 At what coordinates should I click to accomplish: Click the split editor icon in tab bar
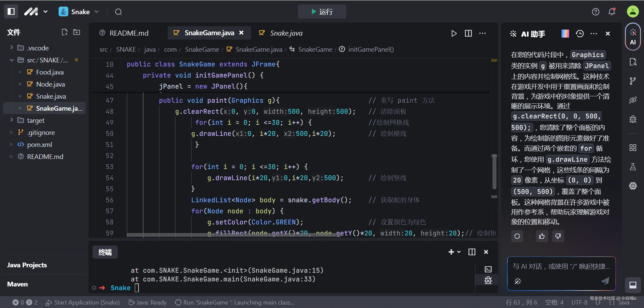coord(468,33)
